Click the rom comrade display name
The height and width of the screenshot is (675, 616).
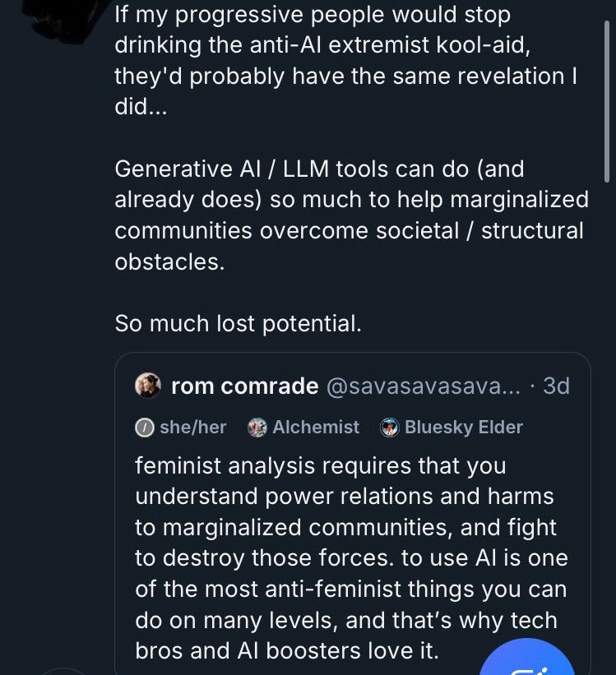coord(244,386)
